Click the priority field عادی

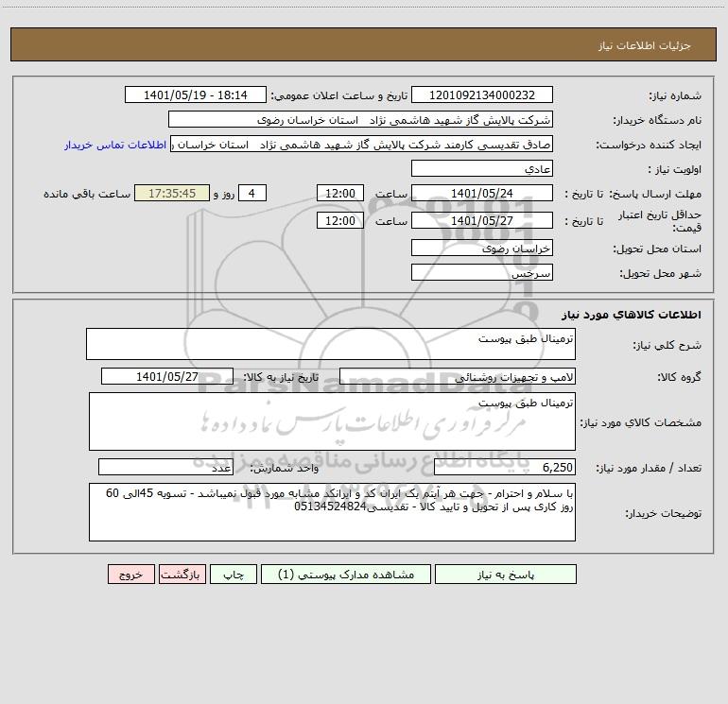[x=482, y=168]
